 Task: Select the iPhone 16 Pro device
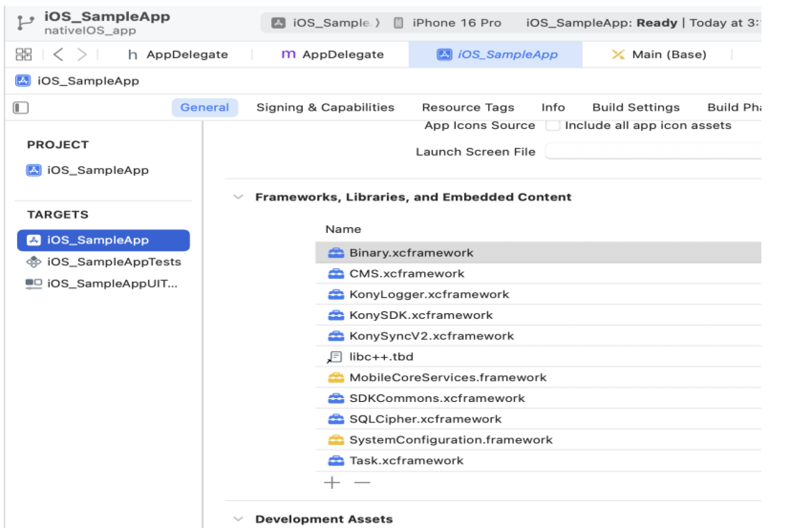click(x=448, y=23)
